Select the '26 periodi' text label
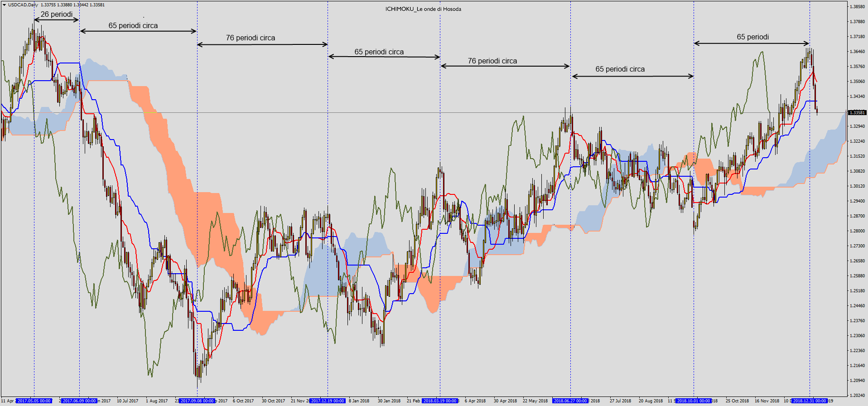Screen dimensions: 868x406 tap(57, 14)
